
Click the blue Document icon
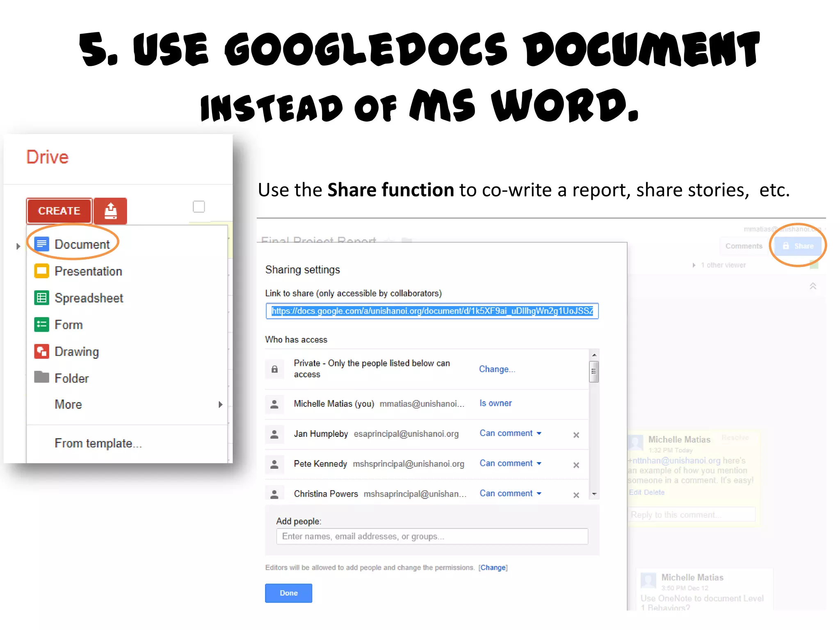pyautogui.click(x=41, y=244)
